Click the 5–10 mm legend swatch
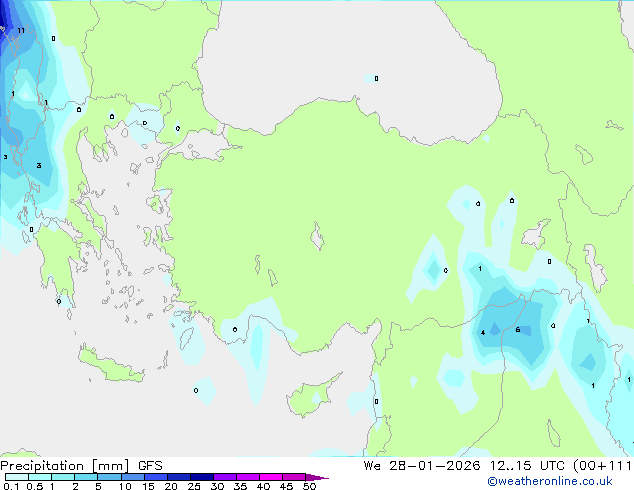 [110, 477]
